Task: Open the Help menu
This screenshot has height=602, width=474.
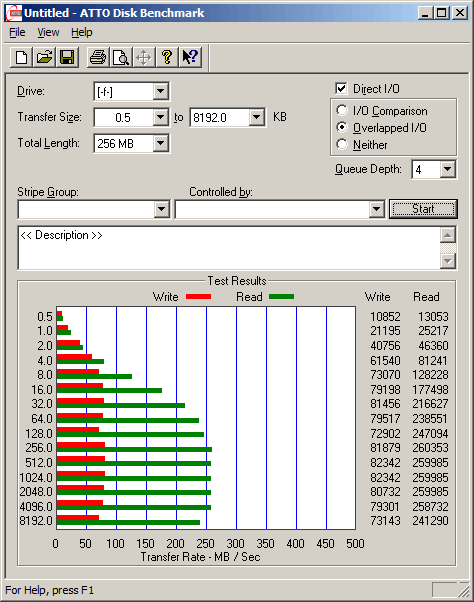Action: tap(82, 32)
